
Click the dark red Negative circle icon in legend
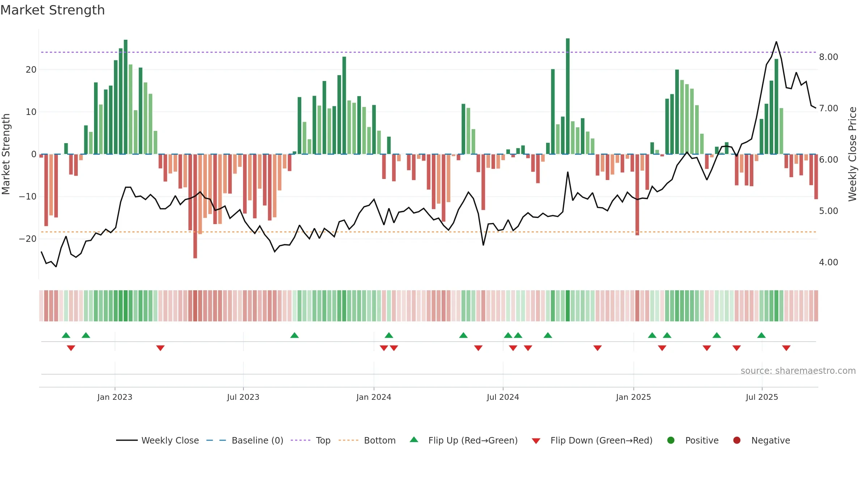click(x=737, y=440)
